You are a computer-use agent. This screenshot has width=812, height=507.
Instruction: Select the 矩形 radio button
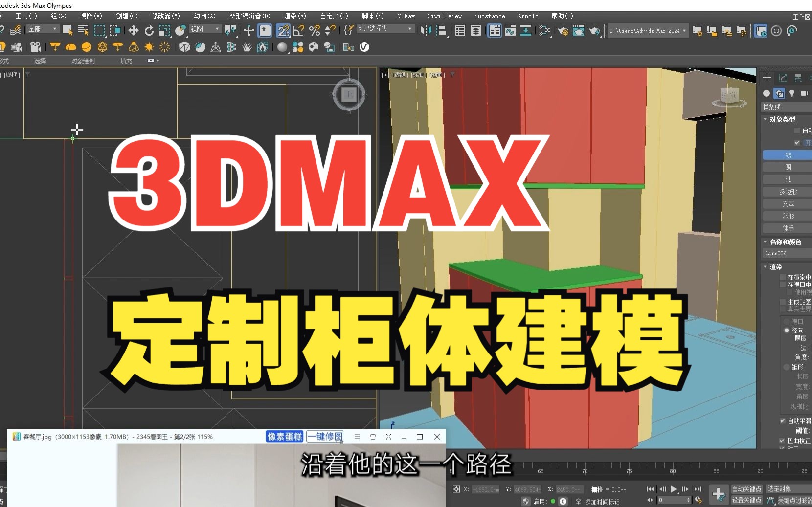pyautogui.click(x=787, y=367)
